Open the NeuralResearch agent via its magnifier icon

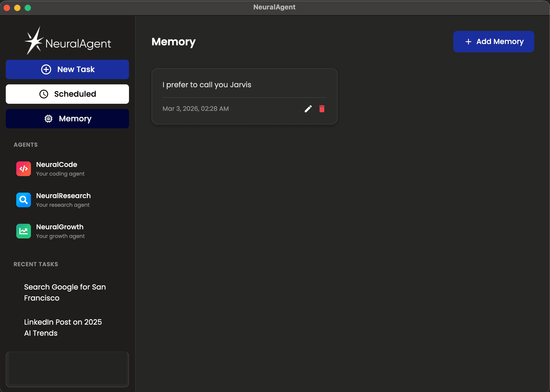(x=23, y=200)
